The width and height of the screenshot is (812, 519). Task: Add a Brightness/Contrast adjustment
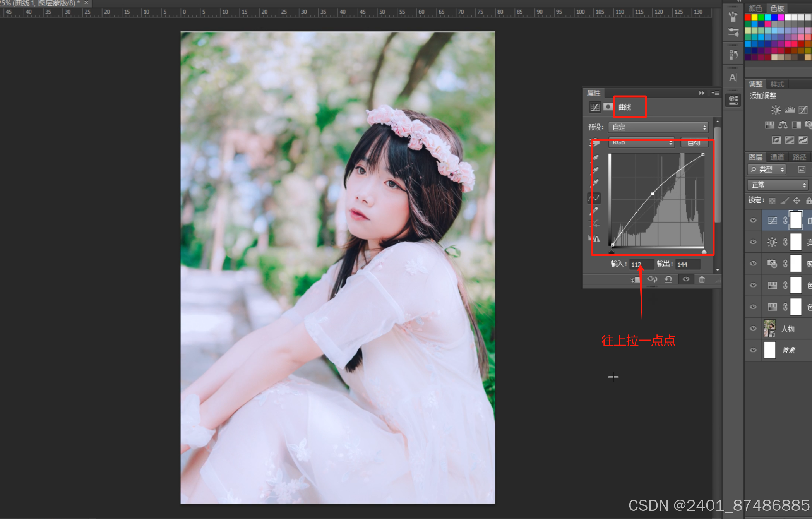click(x=775, y=110)
